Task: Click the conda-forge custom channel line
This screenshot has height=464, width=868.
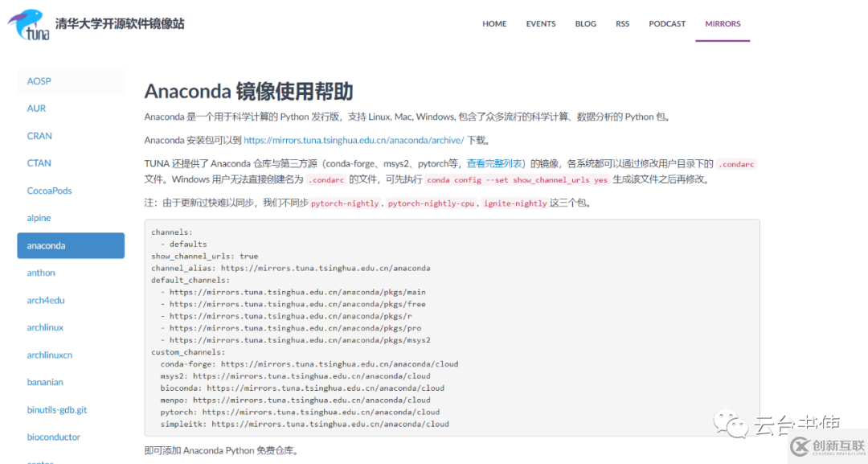Action: click(309, 363)
